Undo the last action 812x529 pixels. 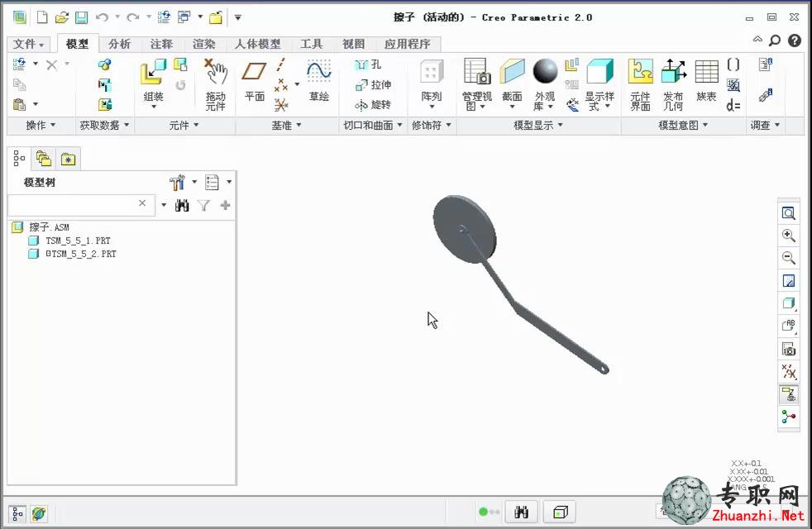pos(102,17)
